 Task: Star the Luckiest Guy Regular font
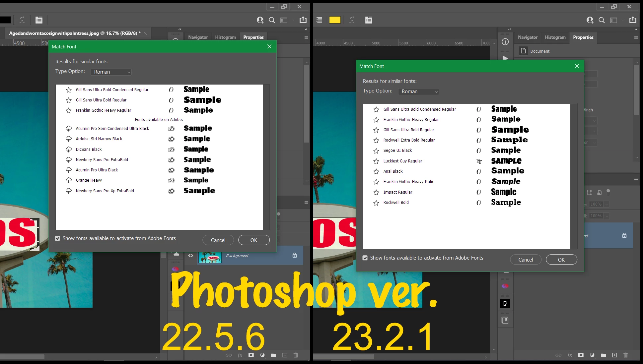click(x=376, y=161)
